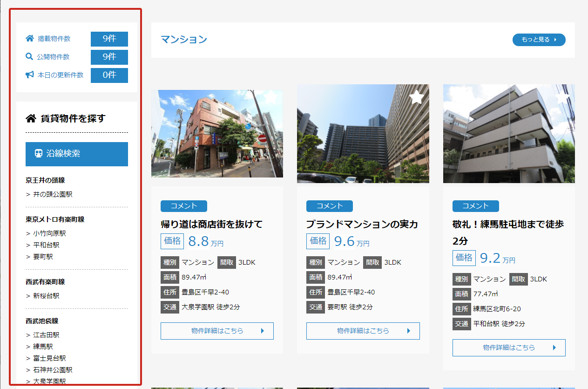Screen dimensions: 588x389
Task: Toggle favorite star on ブランドマンションの実力 listing
Action: point(416,97)
